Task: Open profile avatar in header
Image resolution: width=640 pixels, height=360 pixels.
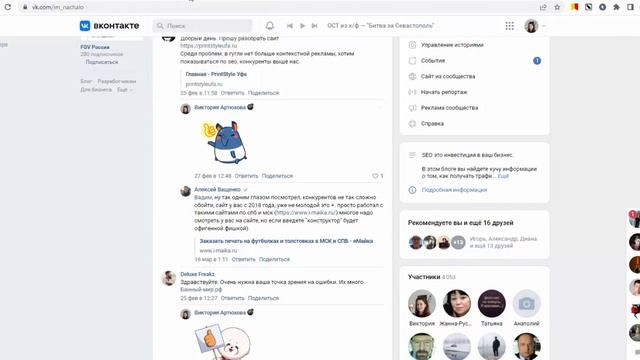Action: 531,26
